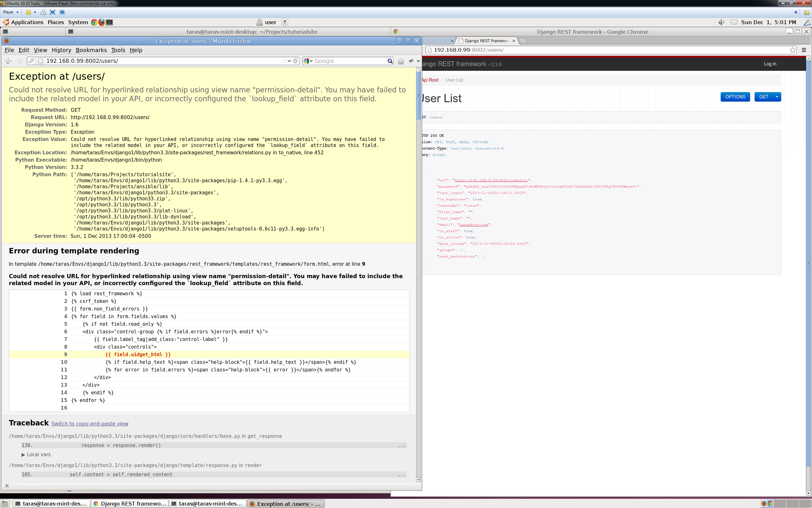The width and height of the screenshot is (812, 508).
Task: Click the Firefox home icon
Action: pos(401,61)
